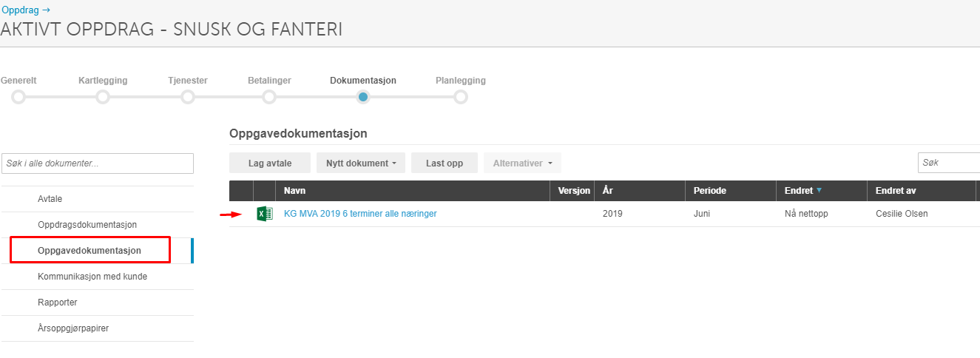Click the Lag avtale button

(x=270, y=163)
